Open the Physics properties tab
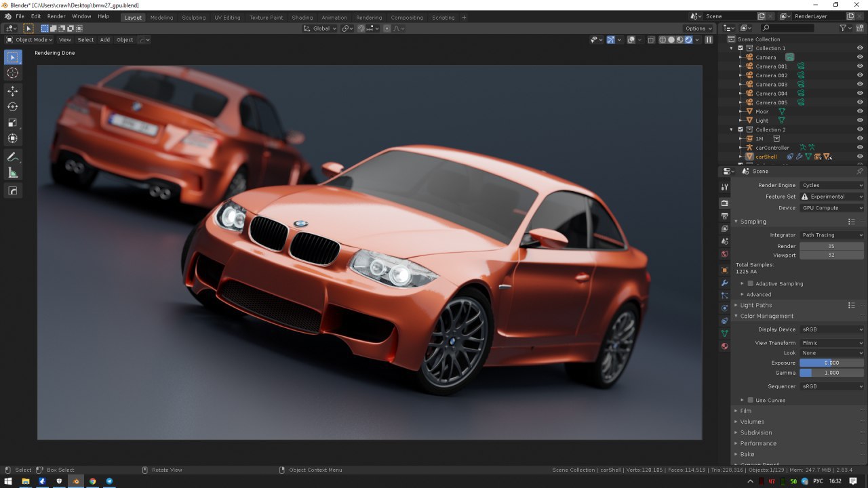The image size is (868, 488). click(x=724, y=308)
